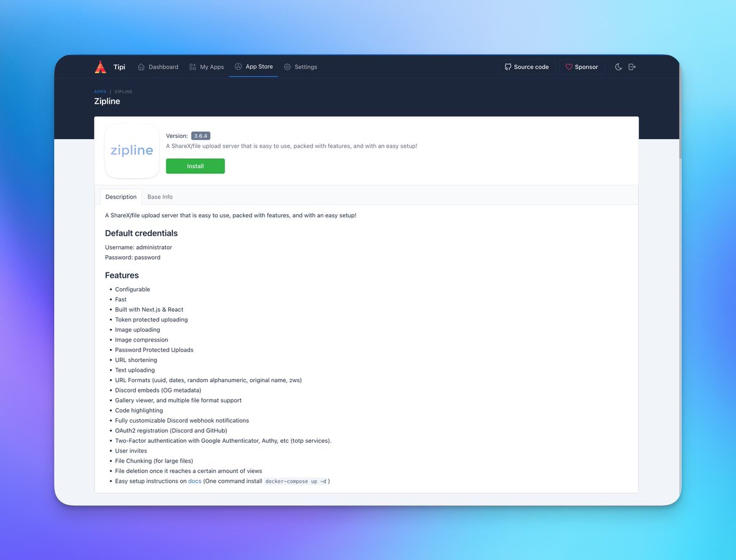Click the logout icon in the top bar
This screenshot has height=560, width=736.
[x=632, y=66]
